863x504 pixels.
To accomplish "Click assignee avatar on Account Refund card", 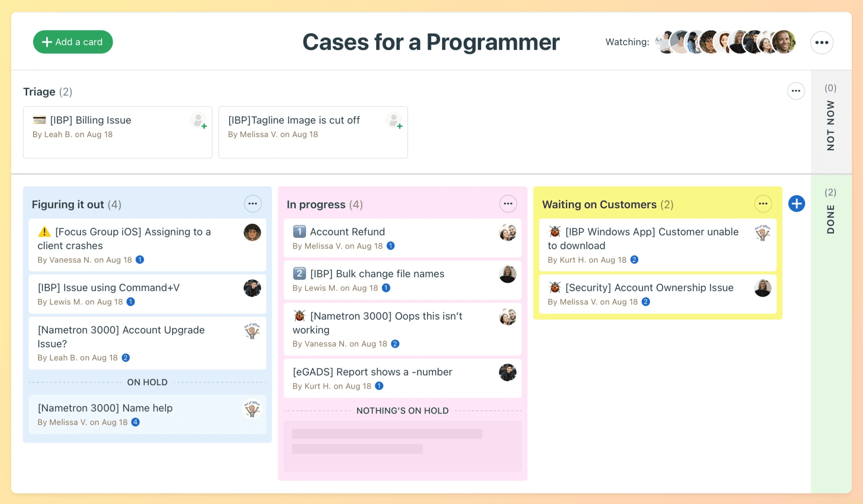I will 507,233.
